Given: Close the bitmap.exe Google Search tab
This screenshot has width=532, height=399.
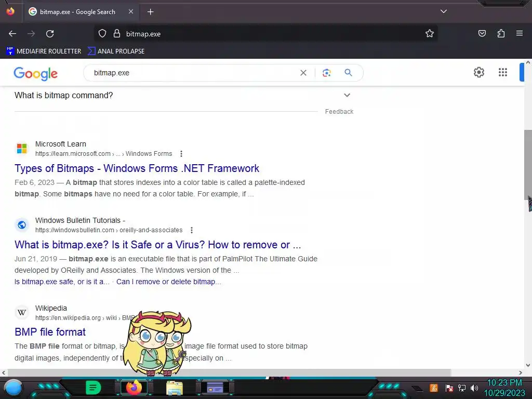Looking at the screenshot, I should (131, 11).
